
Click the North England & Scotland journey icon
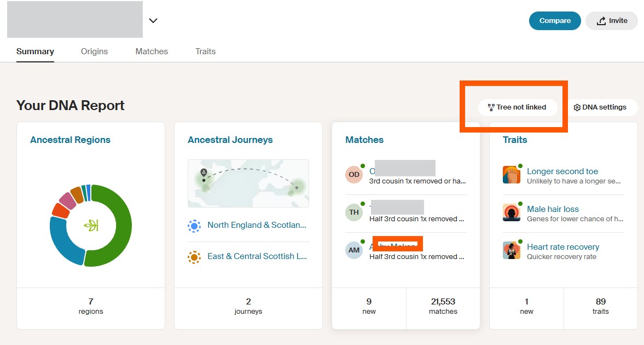194,226
